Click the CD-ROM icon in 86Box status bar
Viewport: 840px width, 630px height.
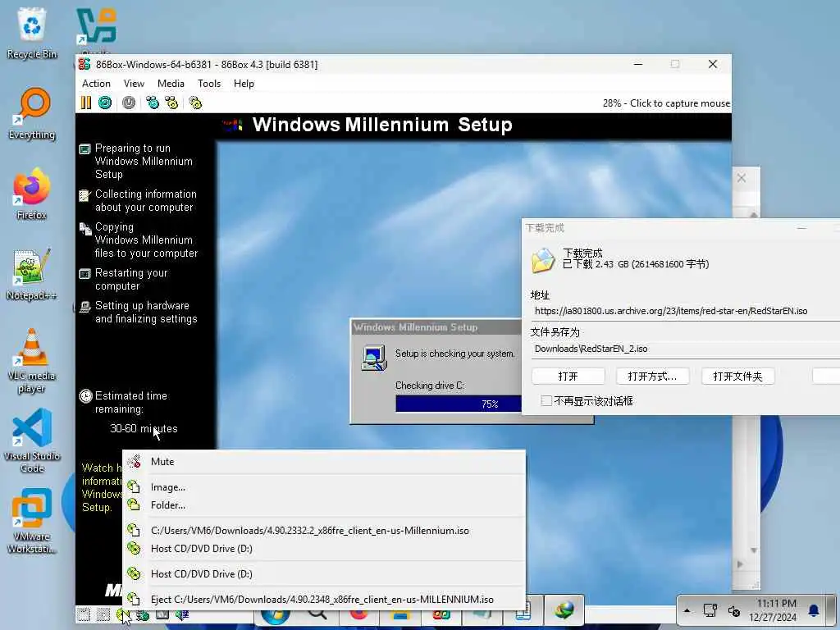click(123, 614)
